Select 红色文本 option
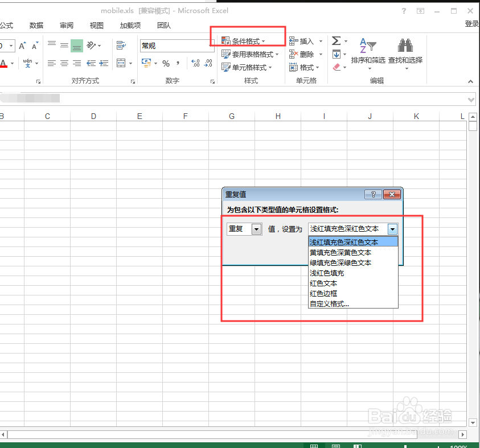Image resolution: width=480 pixels, height=448 pixels. (353, 283)
